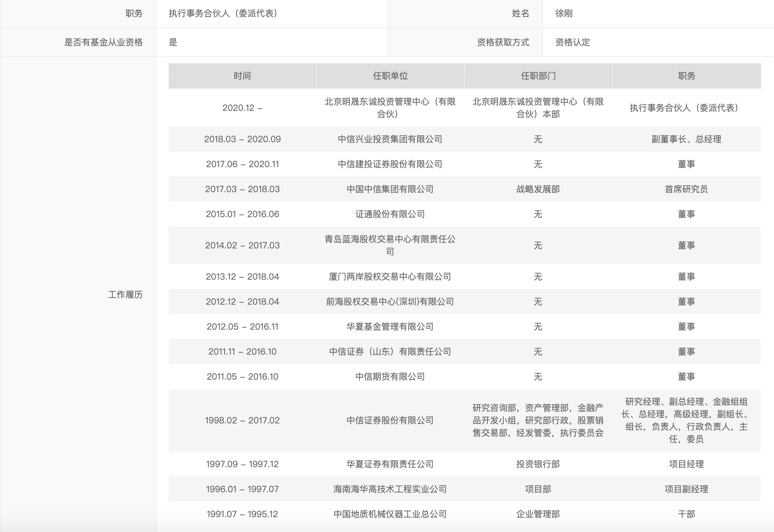774x532 pixels.
Task: Select 前海股权交易中心(深圳)有限公司 cell
Action: pos(390,302)
